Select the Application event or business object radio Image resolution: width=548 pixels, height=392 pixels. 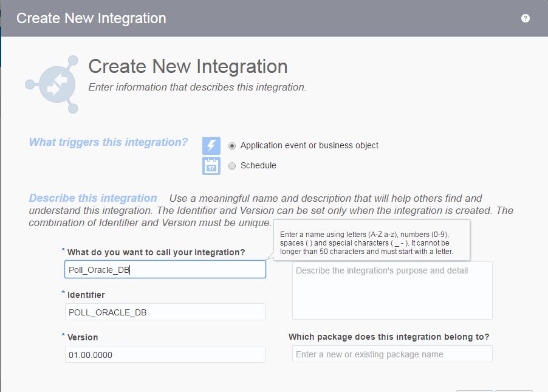[x=232, y=146]
